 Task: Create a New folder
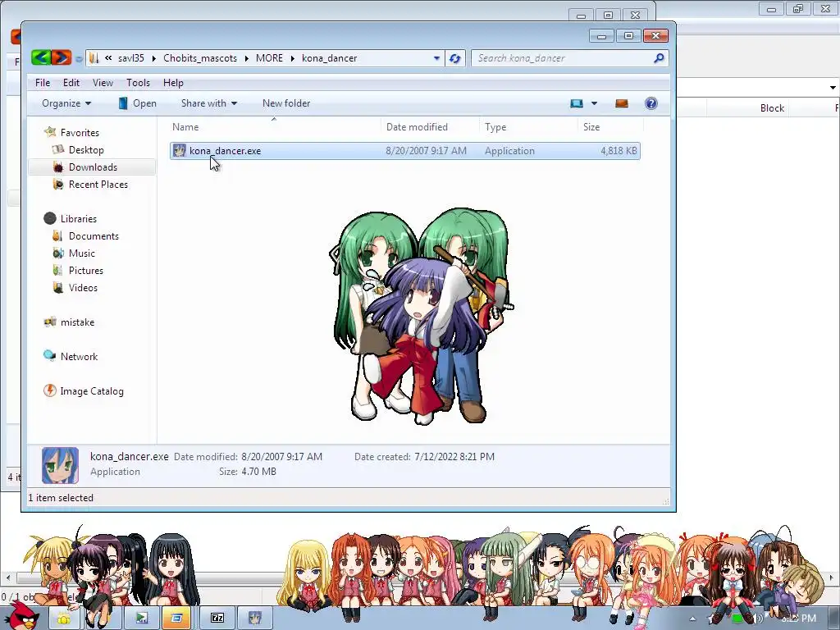pyautogui.click(x=286, y=103)
